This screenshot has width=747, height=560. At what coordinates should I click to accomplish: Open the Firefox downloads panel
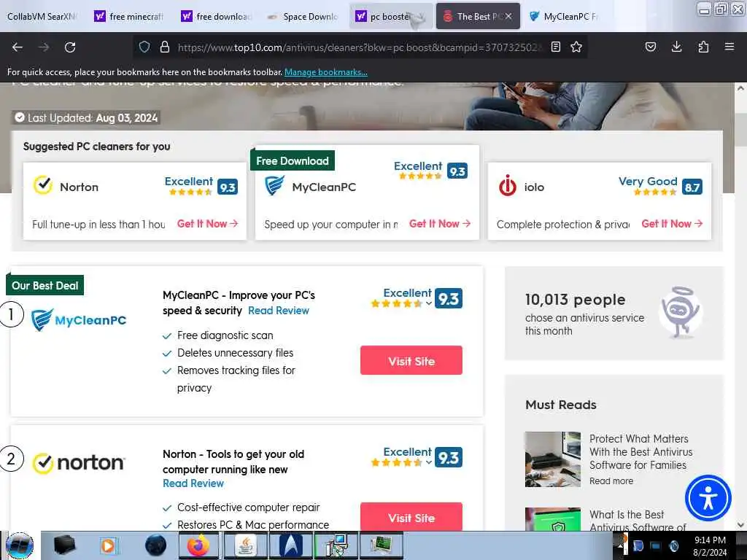[676, 47]
